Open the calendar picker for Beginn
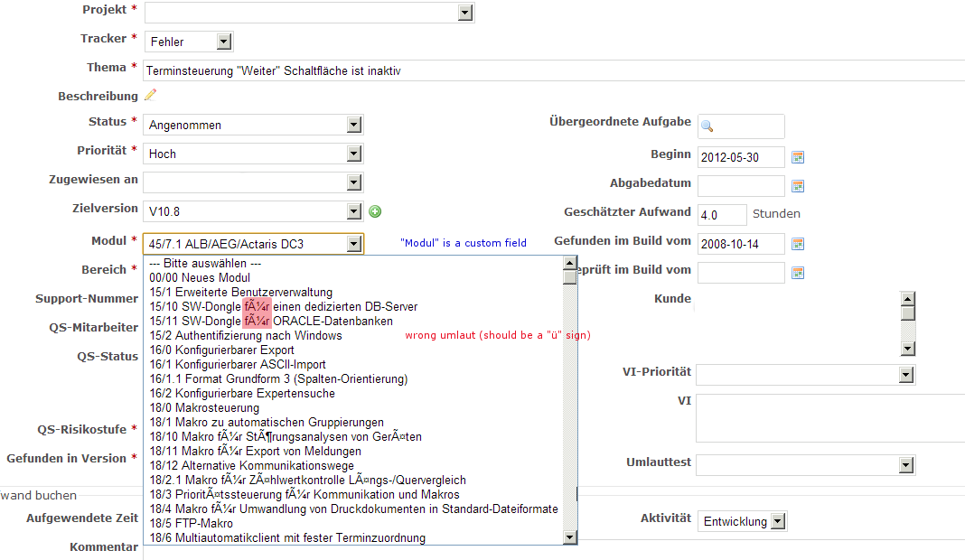Viewport: 965px width, 560px height. 798,157
